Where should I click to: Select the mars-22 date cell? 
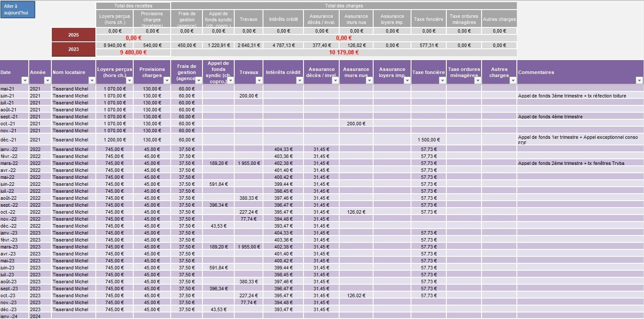9,163
